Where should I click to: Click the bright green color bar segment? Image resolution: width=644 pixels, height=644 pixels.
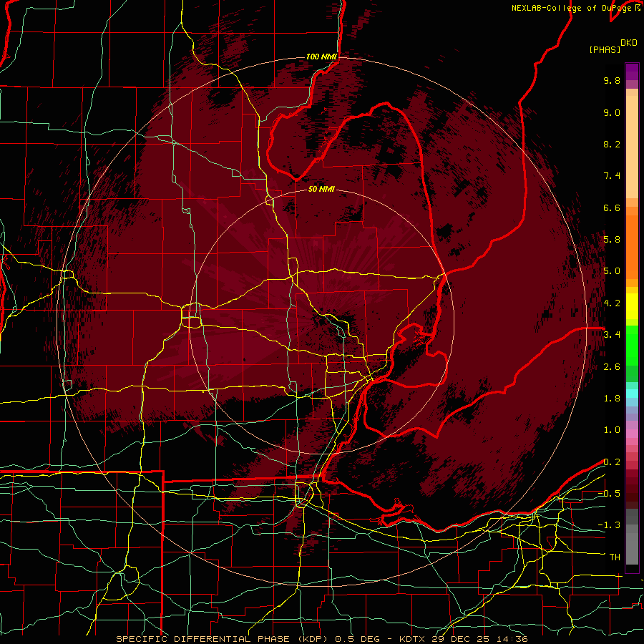632,347
